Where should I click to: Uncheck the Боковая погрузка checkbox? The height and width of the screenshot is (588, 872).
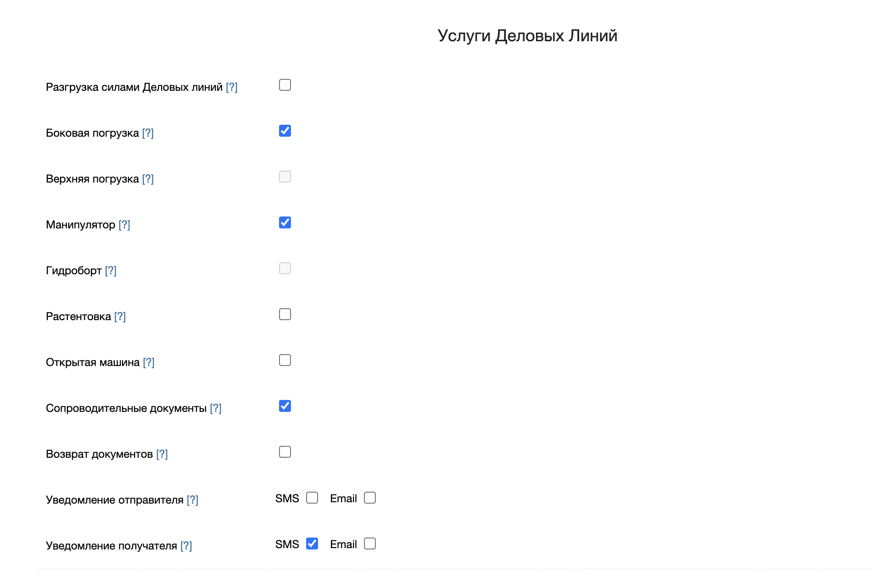point(285,131)
